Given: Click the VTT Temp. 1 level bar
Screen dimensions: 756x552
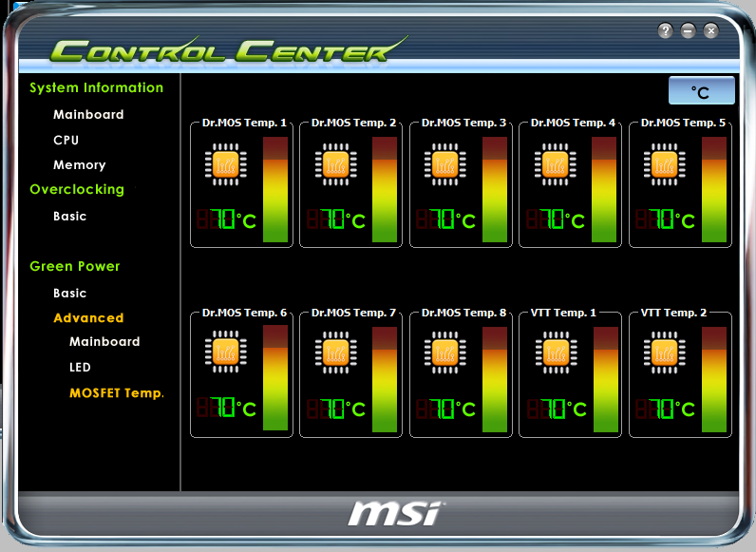Looking at the screenshot, I should point(606,380).
